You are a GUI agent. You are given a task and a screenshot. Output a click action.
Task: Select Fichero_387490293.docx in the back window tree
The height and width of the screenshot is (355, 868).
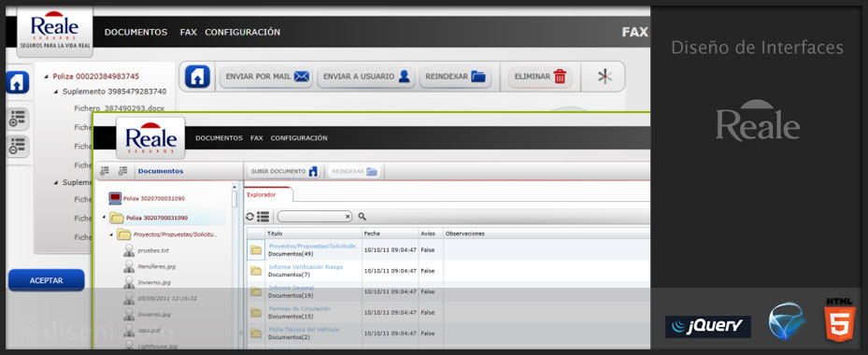(x=119, y=108)
